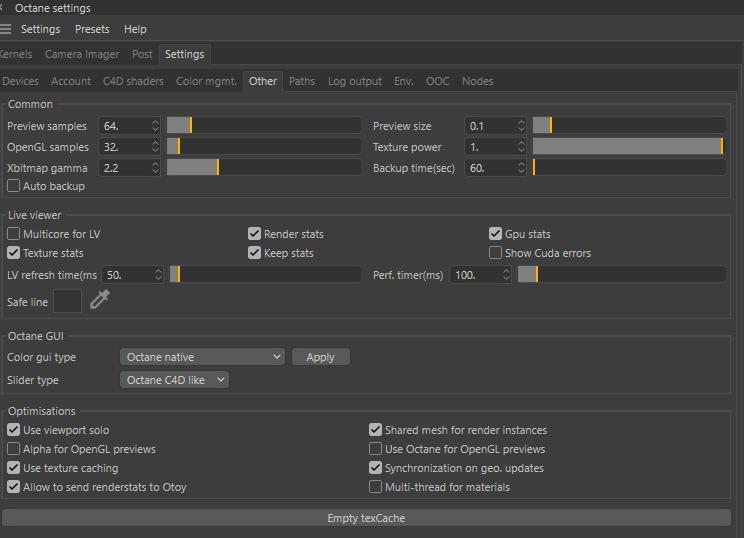The image size is (744, 538).
Task: Toggle Gpu stats off
Action: (495, 233)
